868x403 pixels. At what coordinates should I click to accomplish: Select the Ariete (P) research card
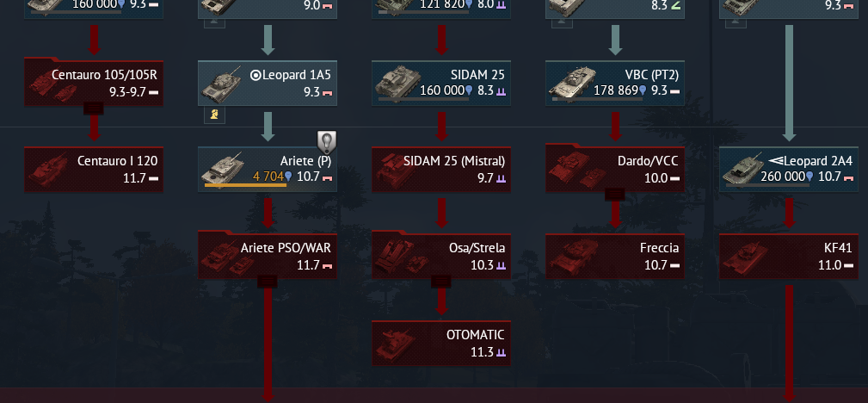coord(268,170)
